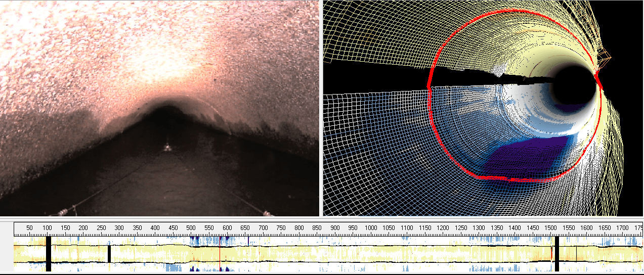Screen dimensions: 644x275
Task: Click the 3D wireframe pipe model view
Action: coord(483,108)
